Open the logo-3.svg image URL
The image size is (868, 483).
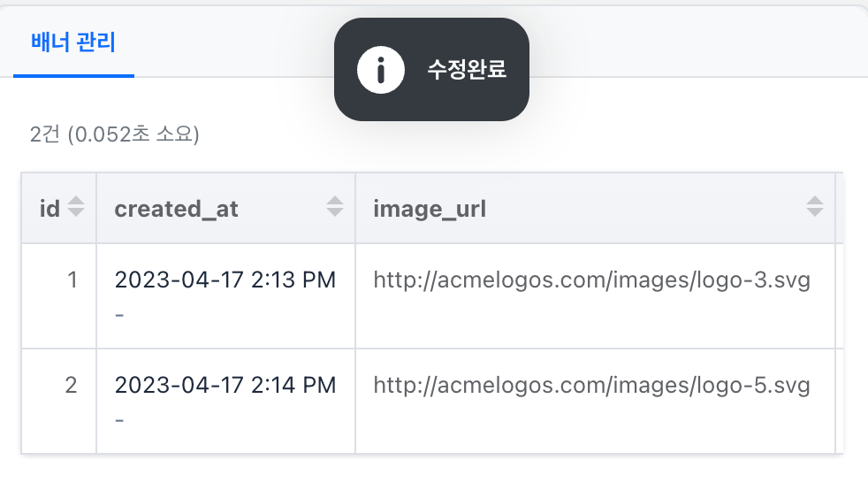pyautogui.click(x=591, y=280)
